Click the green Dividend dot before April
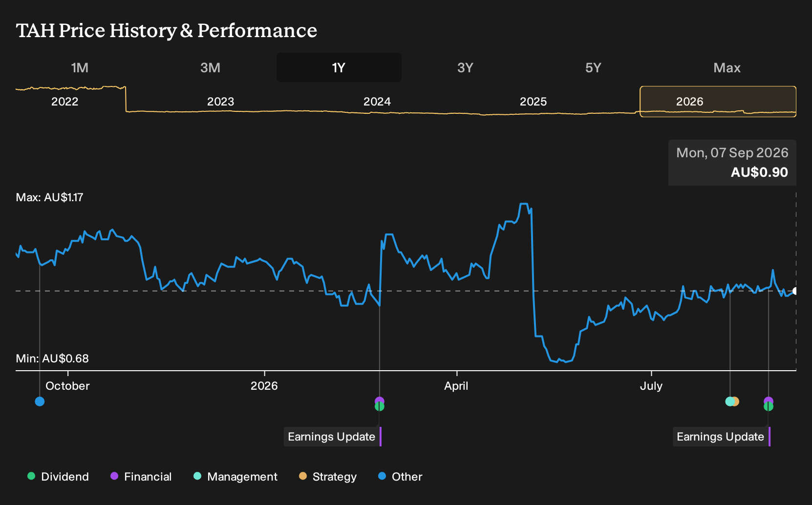The image size is (812, 505). (x=380, y=407)
